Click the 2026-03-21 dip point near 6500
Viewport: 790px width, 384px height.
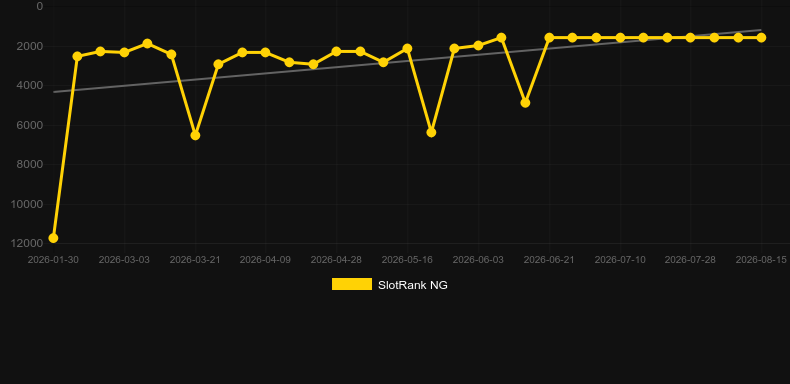(x=195, y=135)
